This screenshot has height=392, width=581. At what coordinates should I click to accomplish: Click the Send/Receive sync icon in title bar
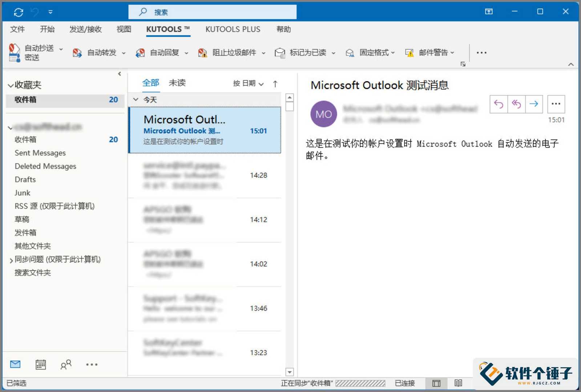[x=19, y=12]
